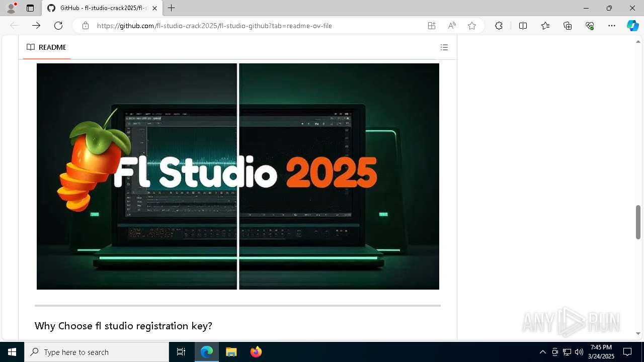The image size is (644, 362).
Task: Refresh the current page
Action: 58,26
